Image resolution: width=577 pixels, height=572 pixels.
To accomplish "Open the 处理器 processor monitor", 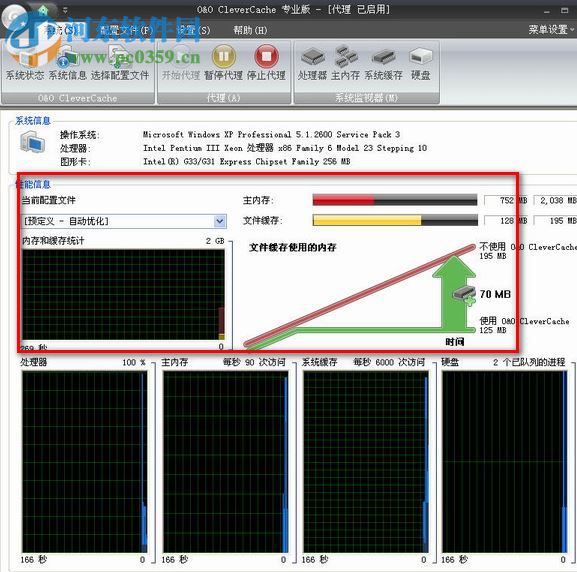I will tap(312, 64).
